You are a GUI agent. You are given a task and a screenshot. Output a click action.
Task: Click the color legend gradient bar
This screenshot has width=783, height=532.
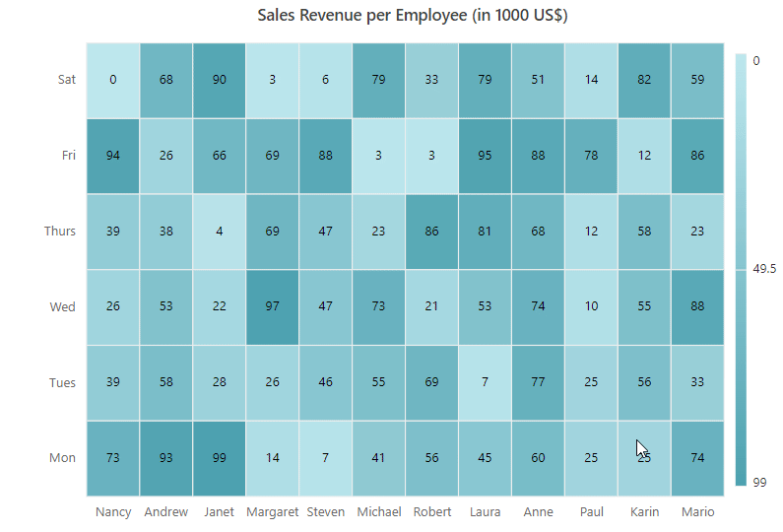click(741, 270)
